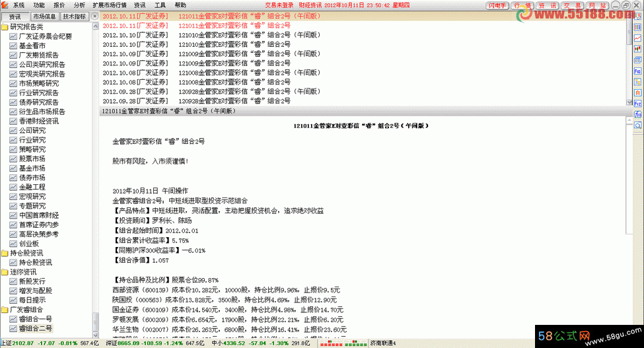Image resolution: width=644 pixels, height=348 pixels.
Task: Open the 2012.09.28 午间版 report row
Action: click(x=363, y=92)
